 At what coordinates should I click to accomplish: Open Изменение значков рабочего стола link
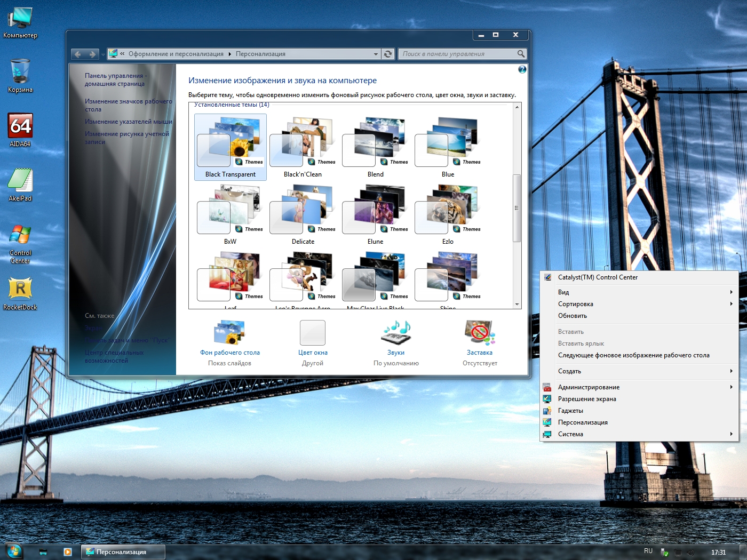[x=128, y=105]
